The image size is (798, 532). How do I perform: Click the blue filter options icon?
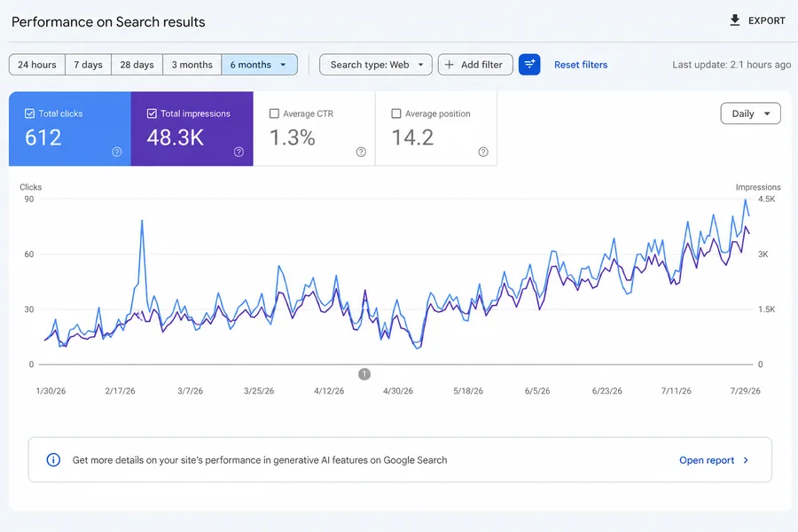point(529,65)
